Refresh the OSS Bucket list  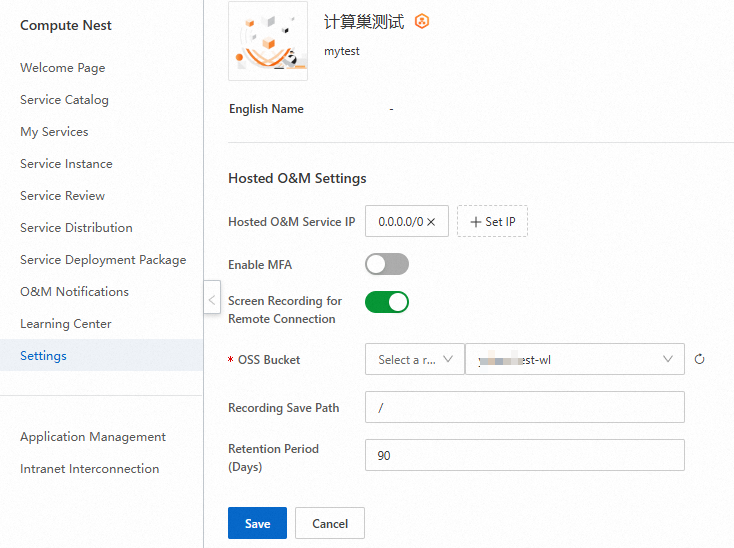click(x=699, y=359)
